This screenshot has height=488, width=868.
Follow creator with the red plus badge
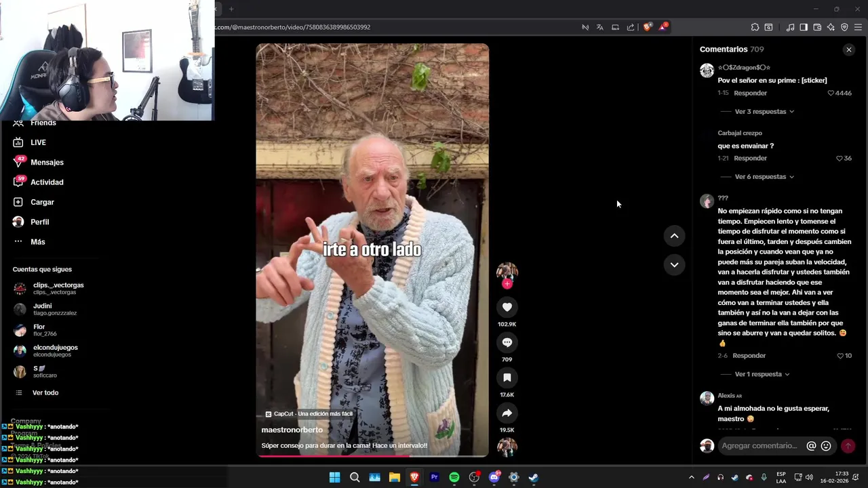507,284
